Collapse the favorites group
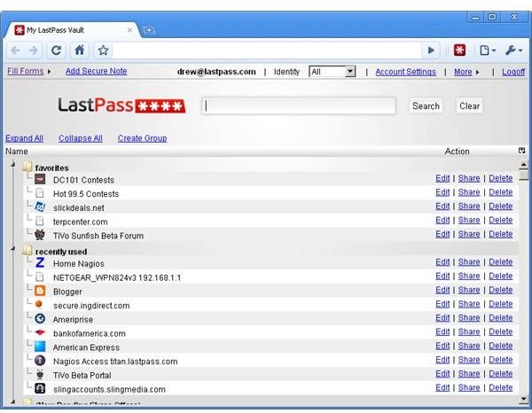 (13, 165)
